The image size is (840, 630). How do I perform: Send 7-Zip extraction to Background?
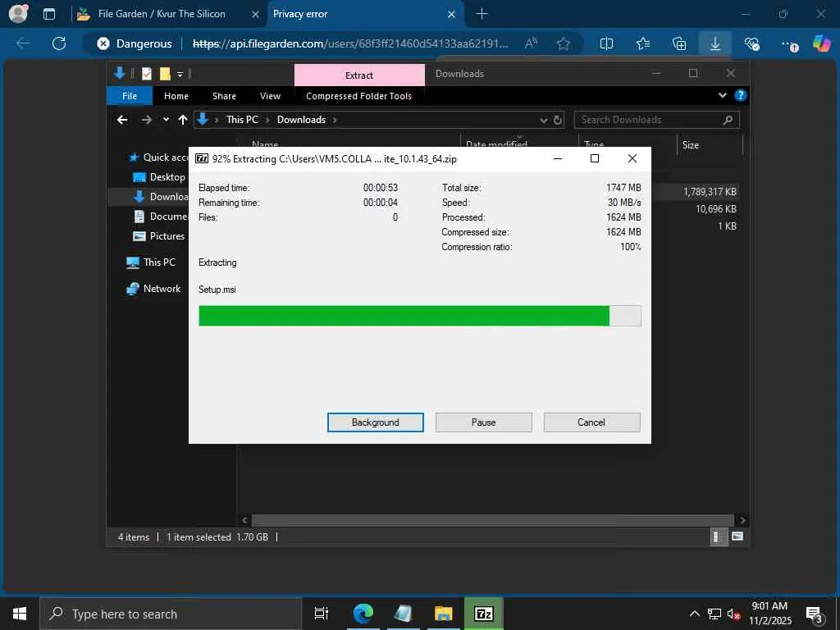pos(376,422)
